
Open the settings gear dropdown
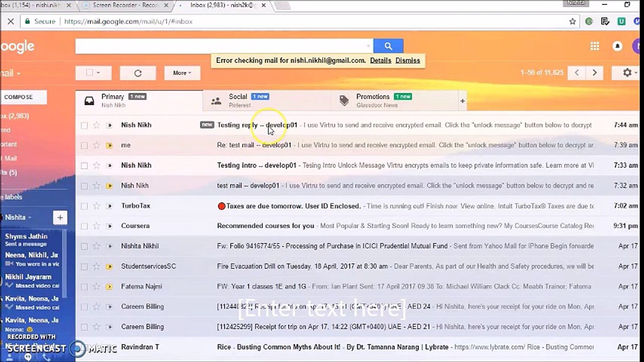point(628,73)
